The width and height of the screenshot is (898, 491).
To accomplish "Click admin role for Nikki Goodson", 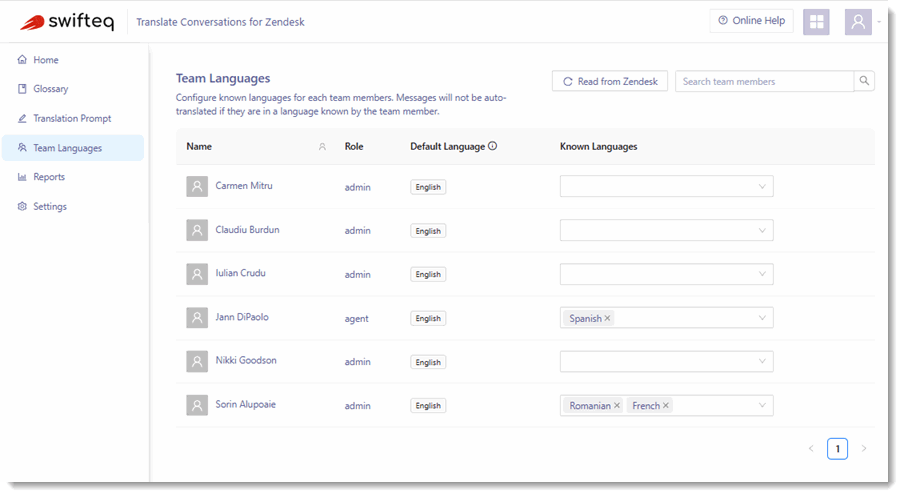I will click(x=357, y=362).
